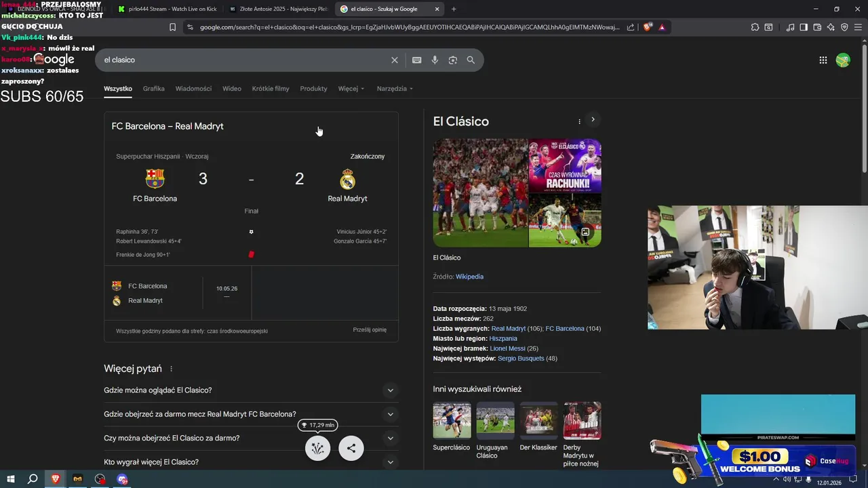The width and height of the screenshot is (868, 488).
Task: Open Leo AI sparkle icon
Action: click(x=831, y=27)
